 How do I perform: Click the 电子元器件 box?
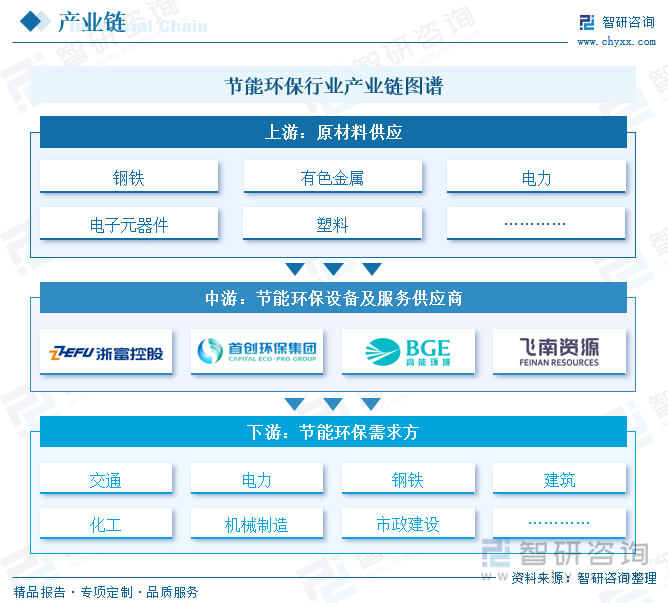point(129,225)
